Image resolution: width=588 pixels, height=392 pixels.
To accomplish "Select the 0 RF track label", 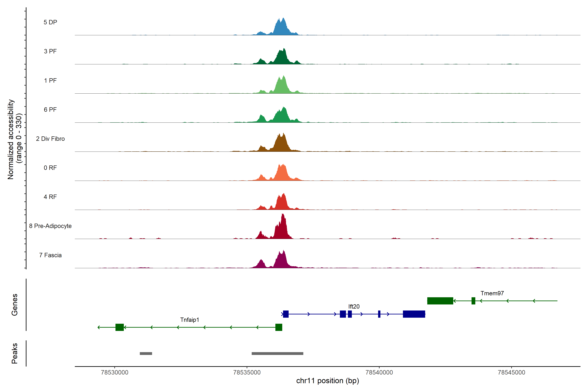I will 50,168.
